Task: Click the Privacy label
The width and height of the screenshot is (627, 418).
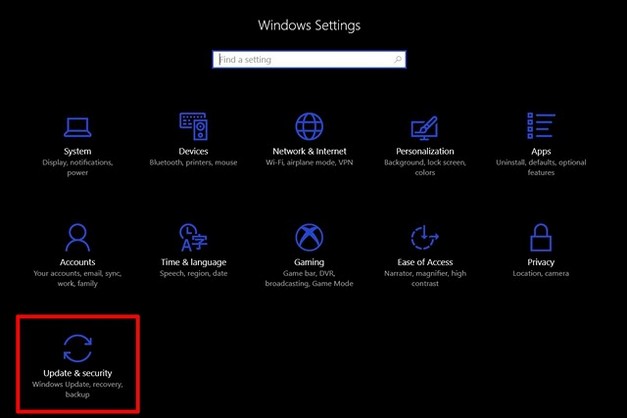Action: coord(541,262)
